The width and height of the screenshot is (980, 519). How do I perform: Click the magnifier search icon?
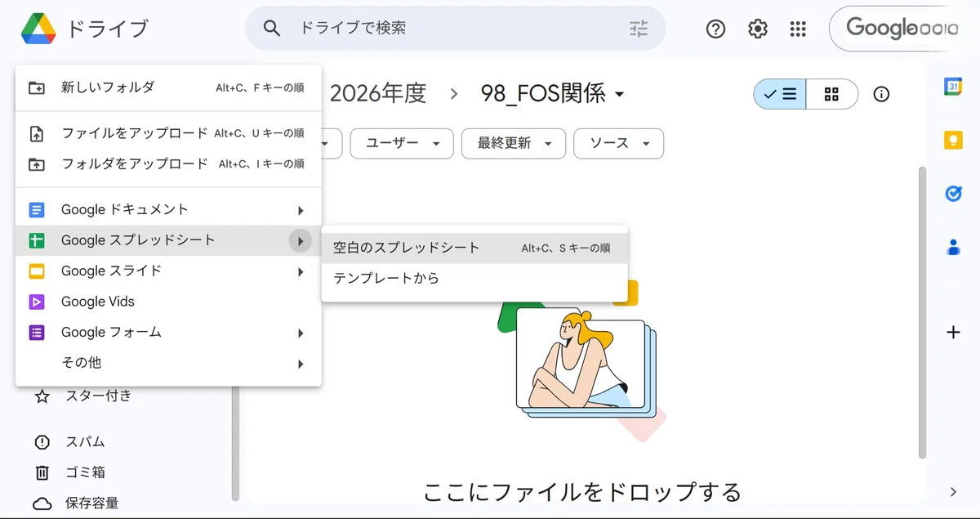pos(272,29)
